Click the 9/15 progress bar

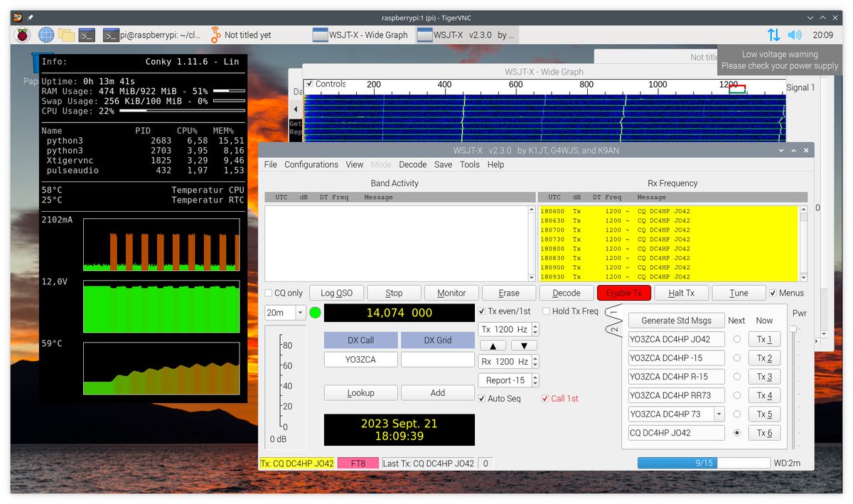(x=704, y=463)
